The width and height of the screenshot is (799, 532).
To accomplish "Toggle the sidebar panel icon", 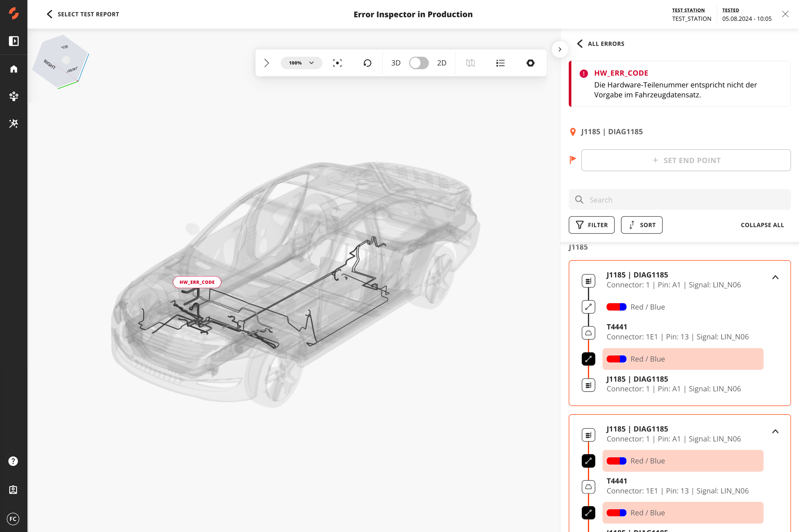I will click(14, 41).
